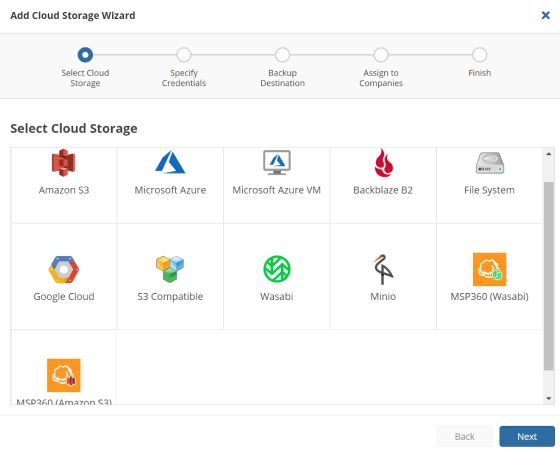Click the 'Finish' step label
This screenshot has height=450, width=560.
pos(480,73)
